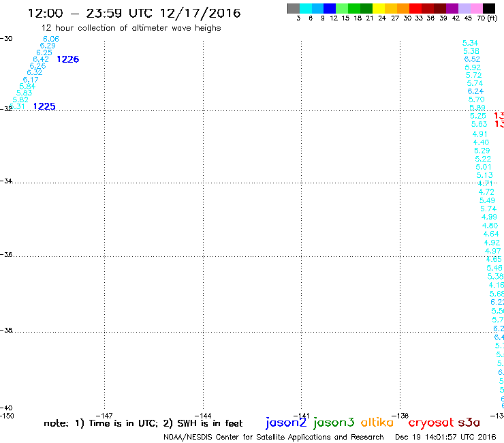The height and width of the screenshot is (443, 504).
Task: Click the 1226 time stamp label
Action: click(68, 59)
